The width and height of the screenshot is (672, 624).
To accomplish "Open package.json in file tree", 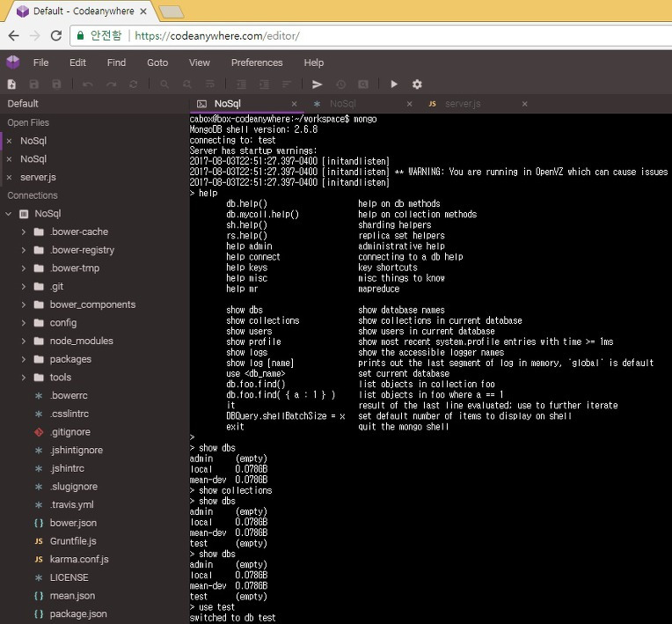I will 78,614.
